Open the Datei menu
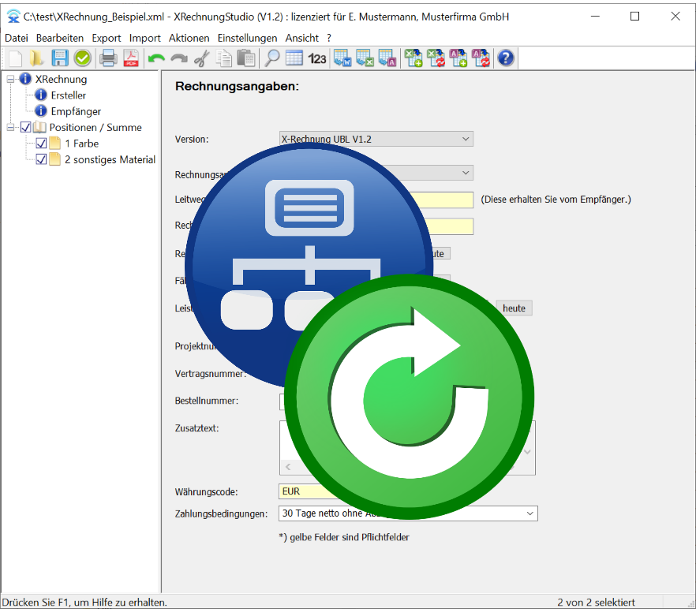The image size is (696, 616). (17, 38)
